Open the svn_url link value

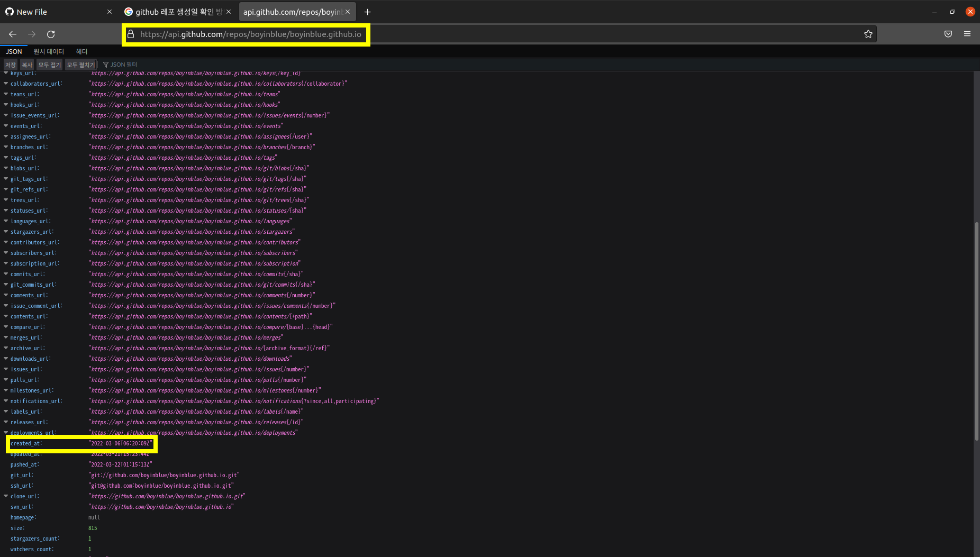point(161,507)
